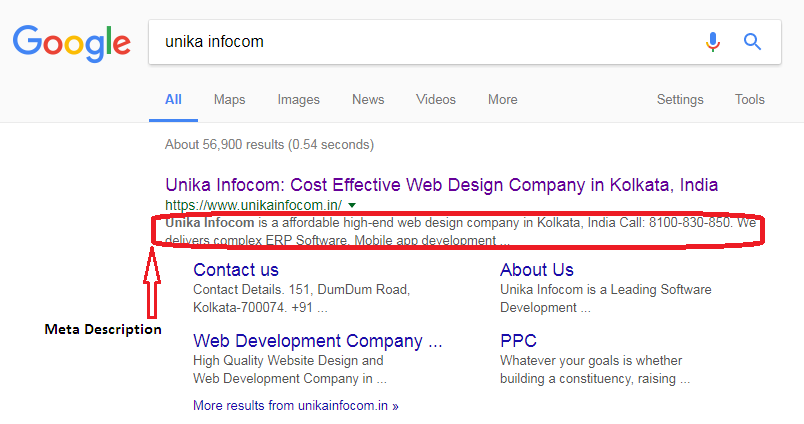
Task: Open the Unika Infocom result title link
Action: 441,185
